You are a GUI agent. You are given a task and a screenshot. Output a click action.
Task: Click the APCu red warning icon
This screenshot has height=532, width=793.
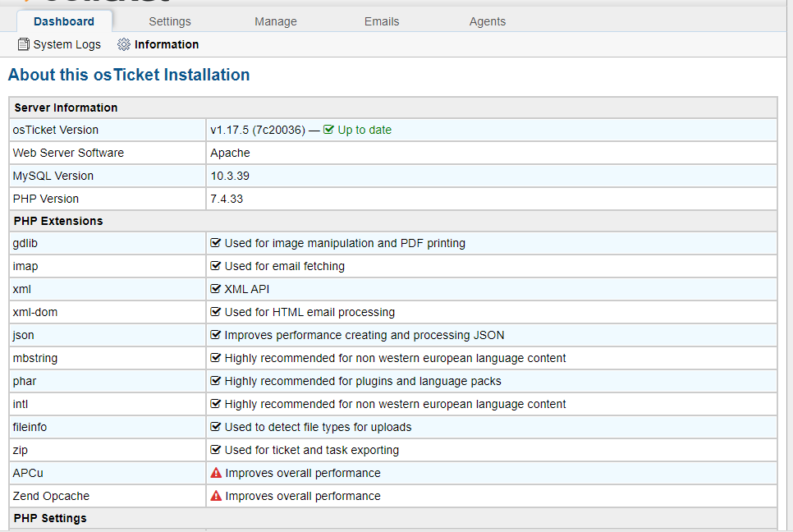coord(217,473)
